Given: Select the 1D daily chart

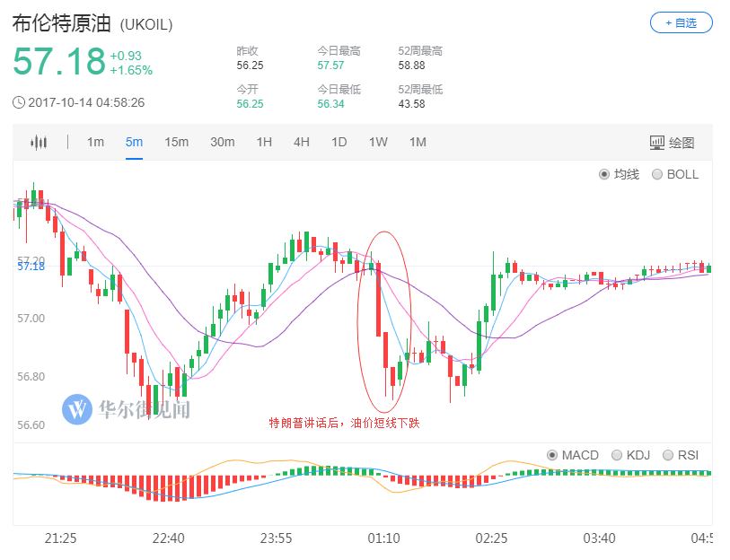Looking at the screenshot, I should click(339, 142).
